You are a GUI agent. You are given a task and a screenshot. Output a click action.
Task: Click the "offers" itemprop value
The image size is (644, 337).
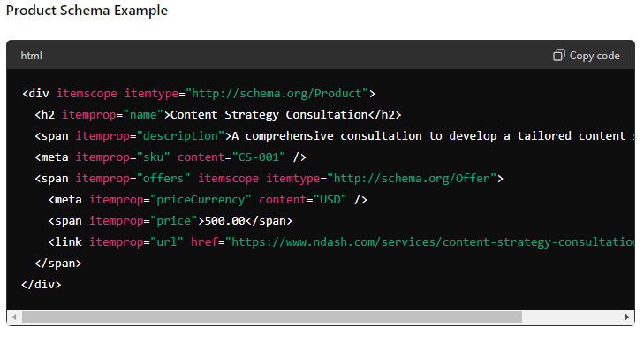[163, 179]
